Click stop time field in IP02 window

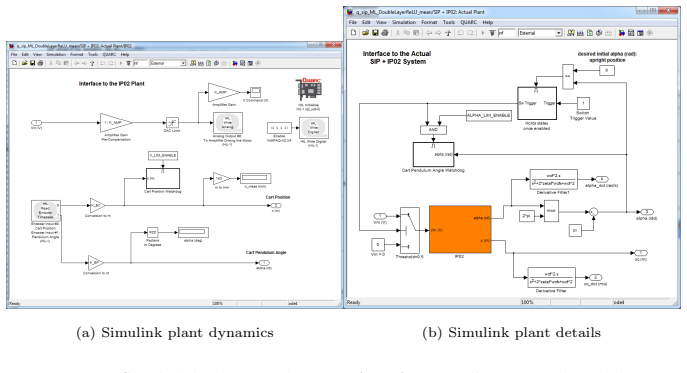pos(140,63)
